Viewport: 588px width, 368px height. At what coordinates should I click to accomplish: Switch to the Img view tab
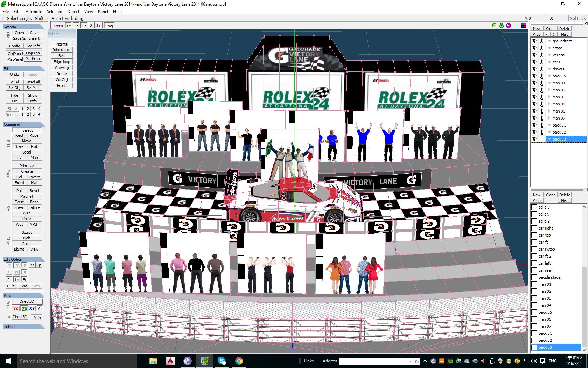(110, 26)
